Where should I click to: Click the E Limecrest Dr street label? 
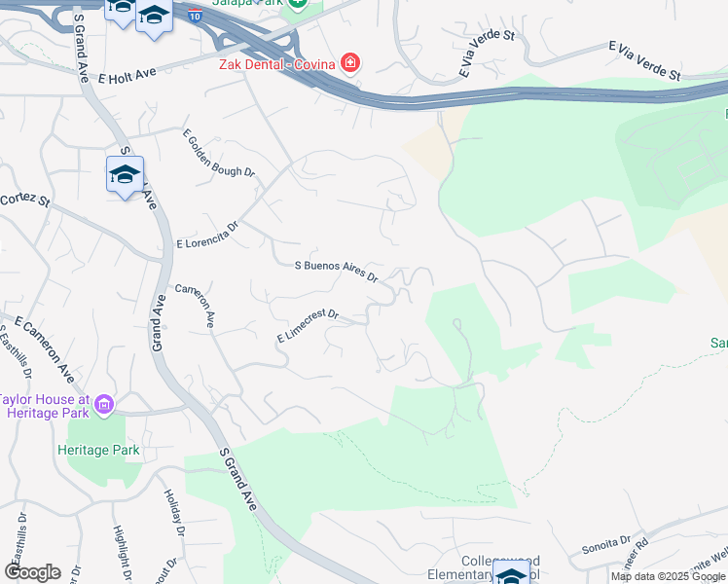pos(308,325)
